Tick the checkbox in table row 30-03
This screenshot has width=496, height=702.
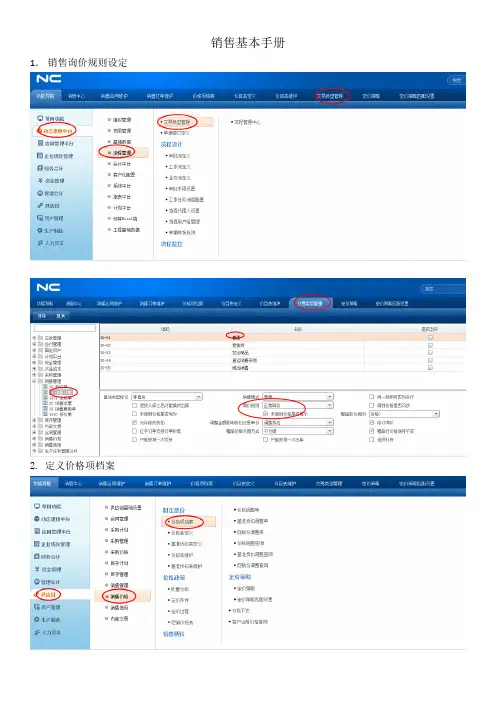430,353
